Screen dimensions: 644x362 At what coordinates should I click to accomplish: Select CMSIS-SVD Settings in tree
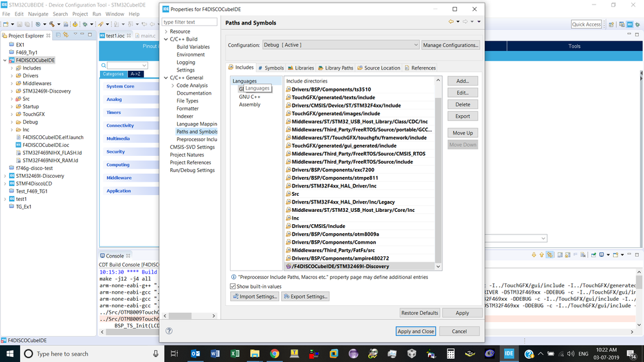[x=192, y=147]
